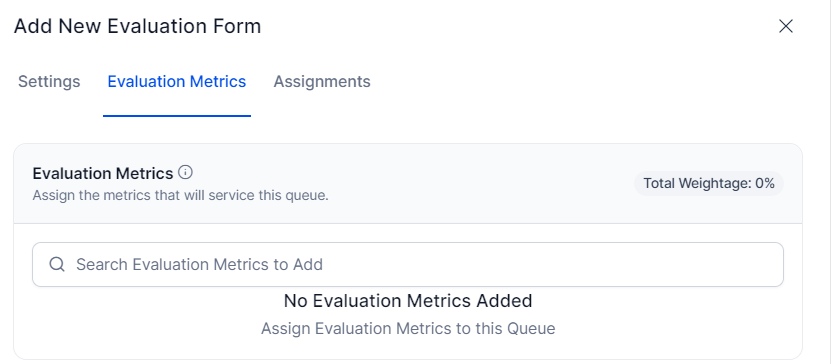
Task: Click the empty area right of search placeholder
Action: click(x=551, y=264)
